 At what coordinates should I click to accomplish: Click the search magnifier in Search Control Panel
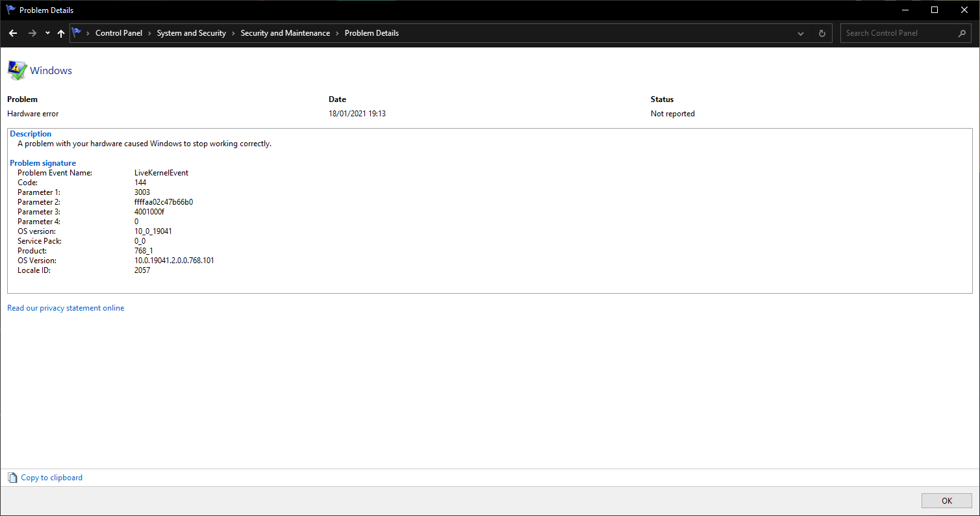coord(962,33)
